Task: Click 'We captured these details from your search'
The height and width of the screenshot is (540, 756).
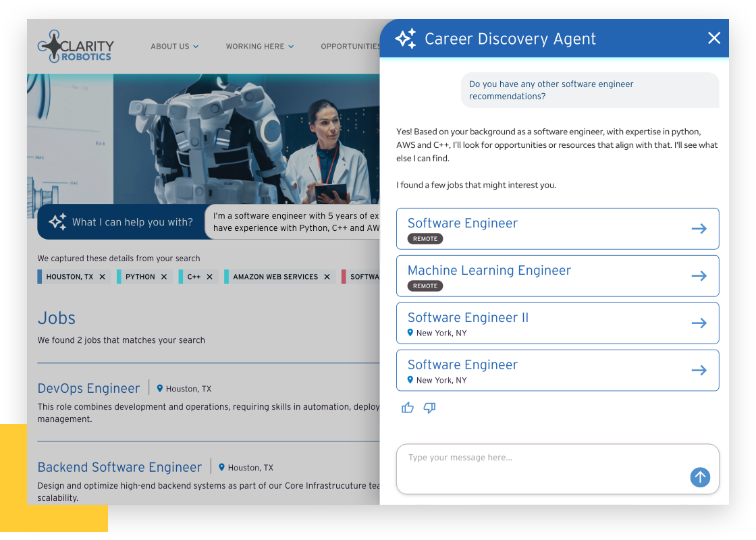Action: 119,259
